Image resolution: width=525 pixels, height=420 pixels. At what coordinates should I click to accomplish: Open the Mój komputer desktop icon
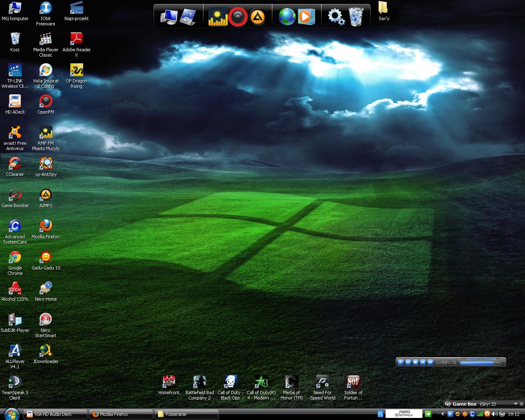click(x=15, y=11)
